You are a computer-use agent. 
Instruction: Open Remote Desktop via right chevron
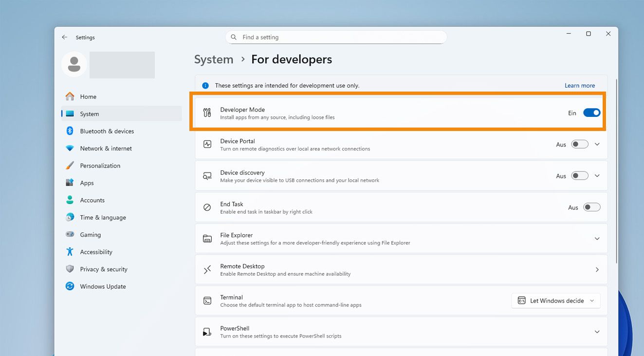597,270
